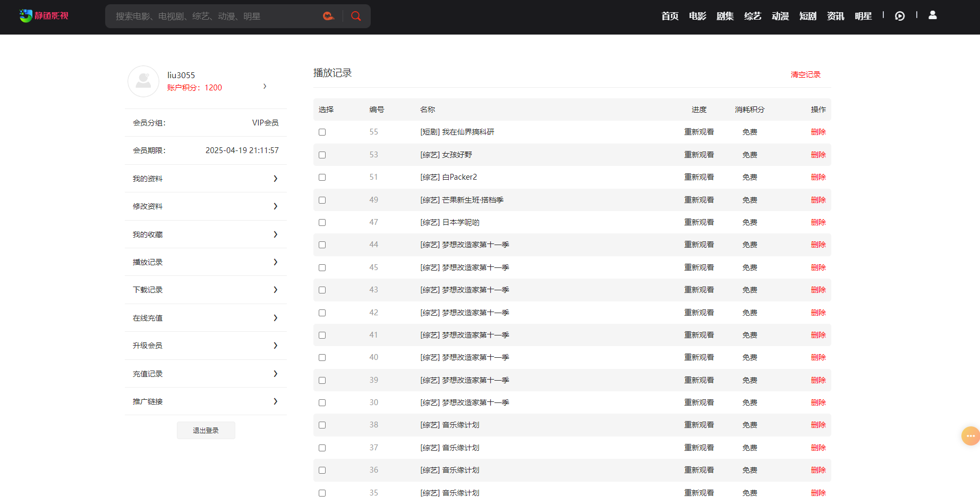The width and height of the screenshot is (980, 504).
Task: Expand the 我的收藏 sidebar entry chevron
Action: pos(275,234)
